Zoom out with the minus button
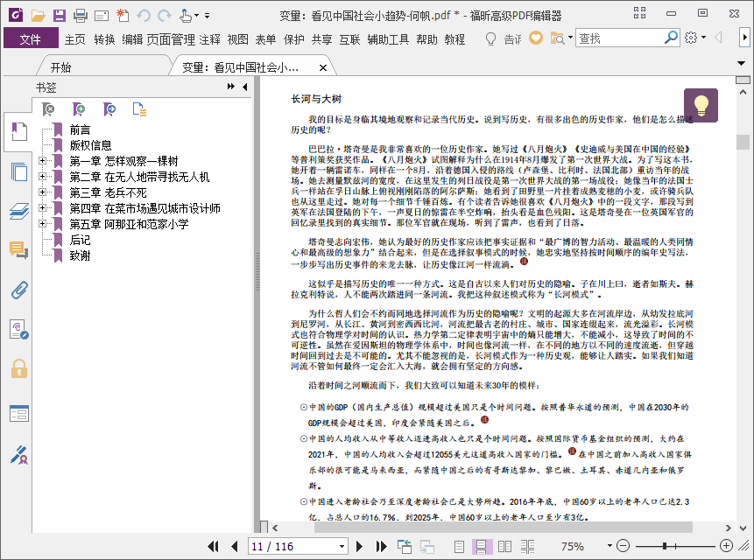754x560 pixels. (x=623, y=546)
